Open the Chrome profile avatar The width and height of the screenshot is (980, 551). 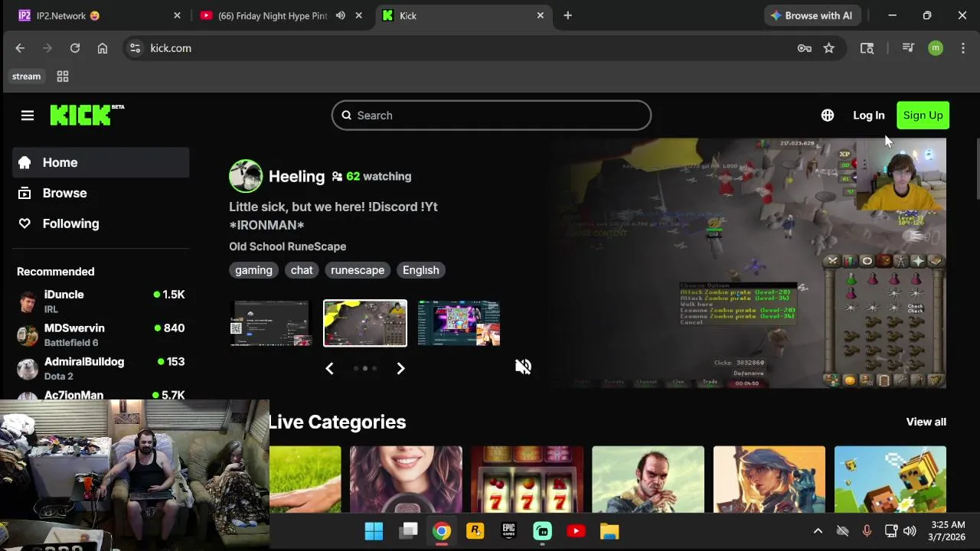tap(936, 48)
